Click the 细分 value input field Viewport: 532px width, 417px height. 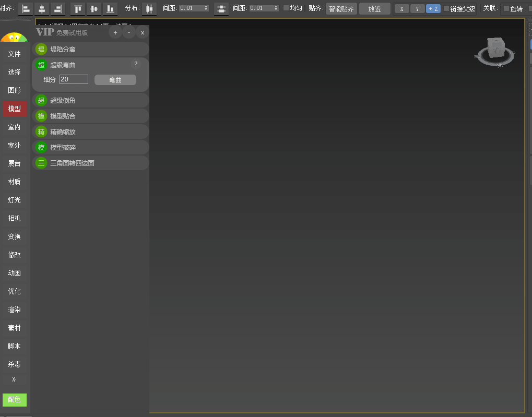[x=74, y=79]
